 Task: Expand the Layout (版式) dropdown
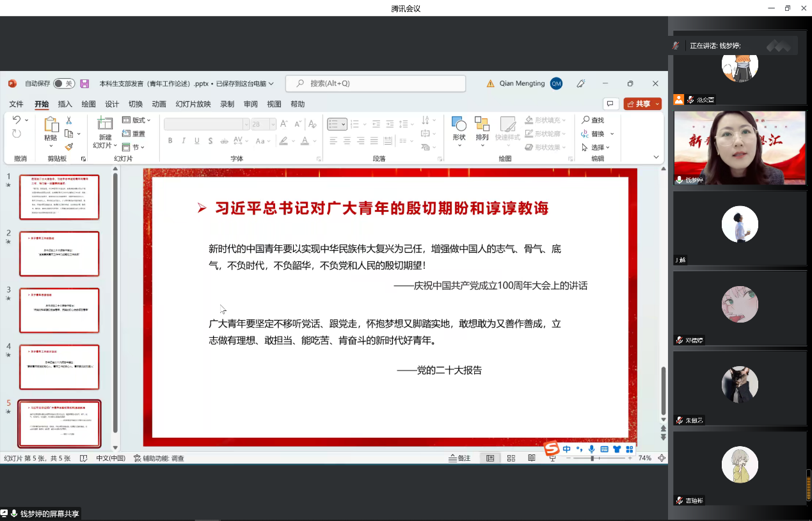(136, 120)
